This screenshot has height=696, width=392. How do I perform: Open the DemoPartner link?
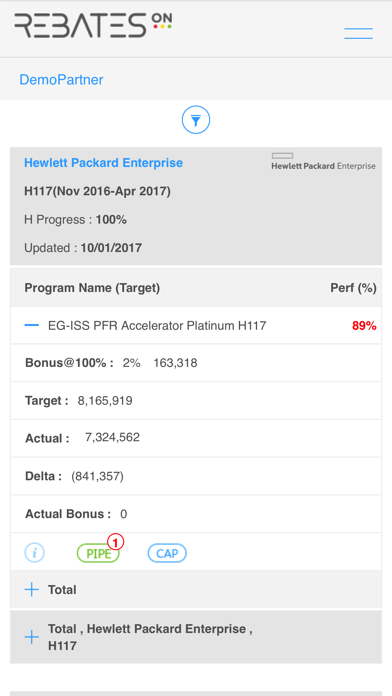point(61,79)
